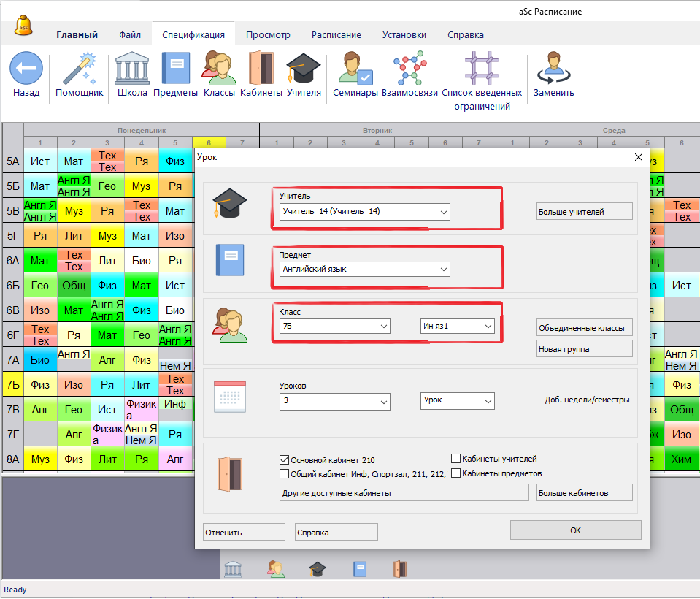Switch to the Просмотр ribbon tab
The height and width of the screenshot is (599, 700).
pyautogui.click(x=268, y=34)
